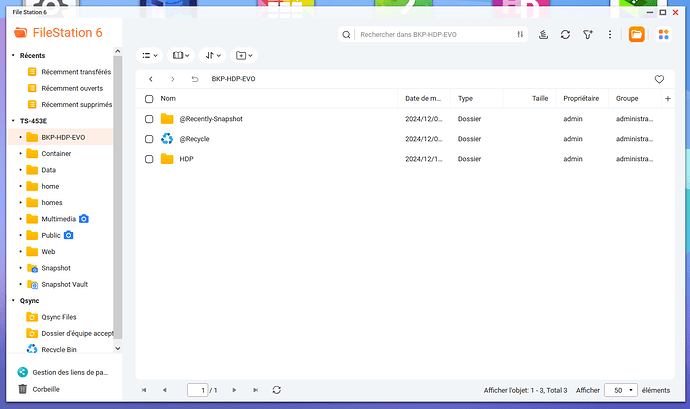Image resolution: width=690 pixels, height=409 pixels.
Task: Open the sort order dropdown
Action: (x=211, y=56)
